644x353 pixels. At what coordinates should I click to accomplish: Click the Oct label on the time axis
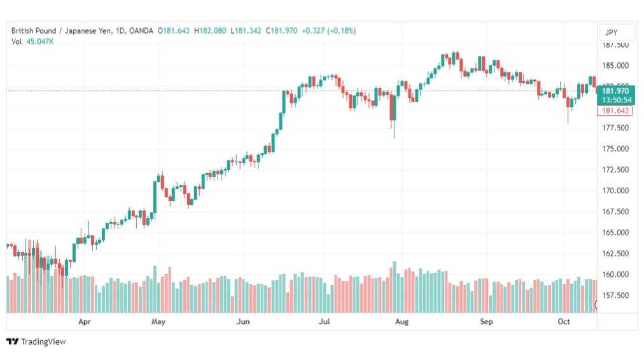[564, 321]
